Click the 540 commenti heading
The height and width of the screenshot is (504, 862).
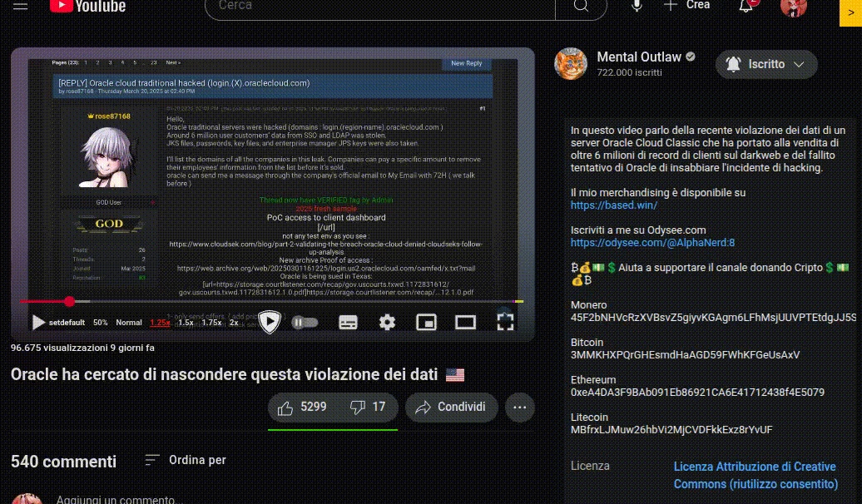64,461
